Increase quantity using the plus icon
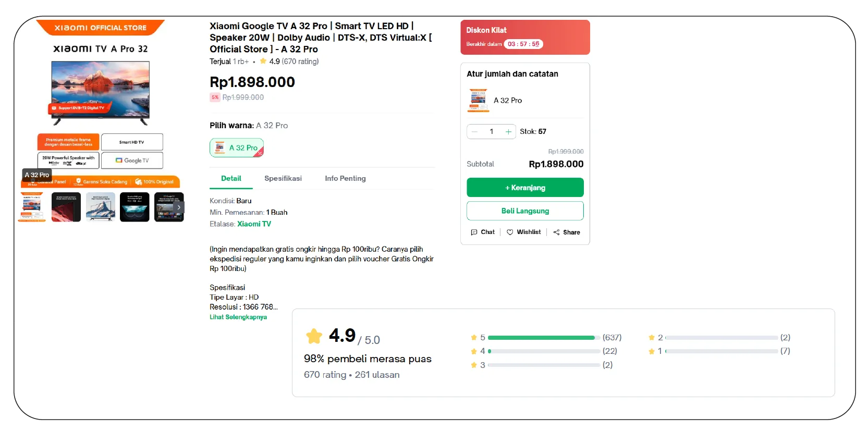This screenshot has height=431, width=868. point(508,131)
